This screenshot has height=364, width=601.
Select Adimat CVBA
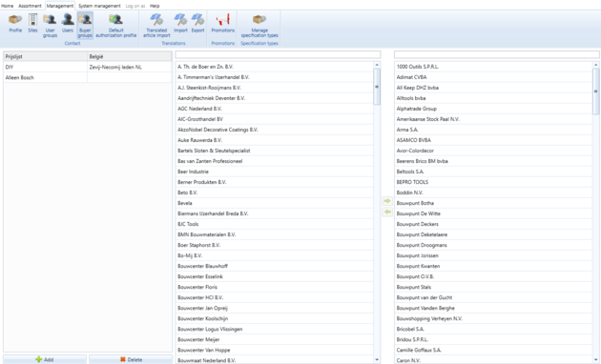(493, 77)
